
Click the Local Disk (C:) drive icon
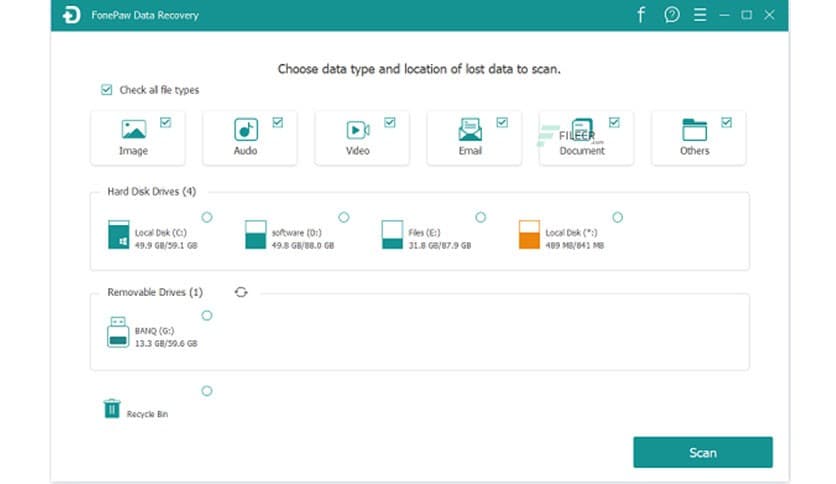click(x=118, y=235)
